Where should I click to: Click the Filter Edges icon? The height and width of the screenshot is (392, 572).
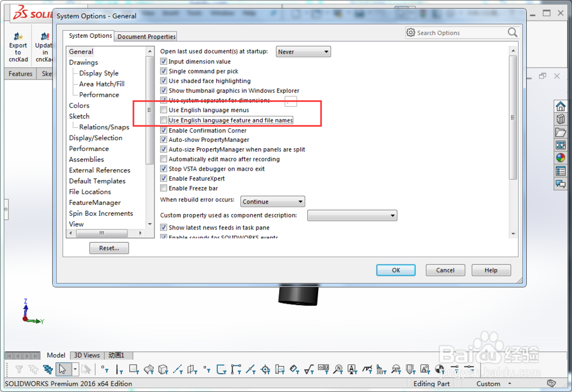120,370
